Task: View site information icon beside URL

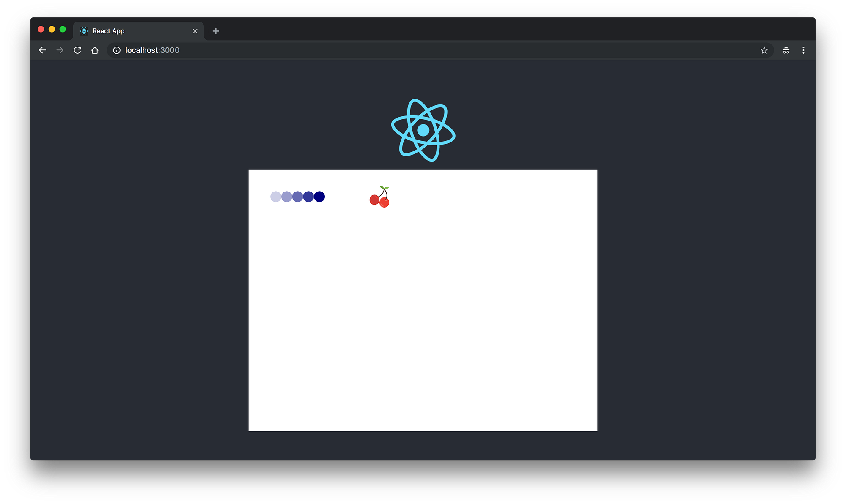Action: click(117, 50)
